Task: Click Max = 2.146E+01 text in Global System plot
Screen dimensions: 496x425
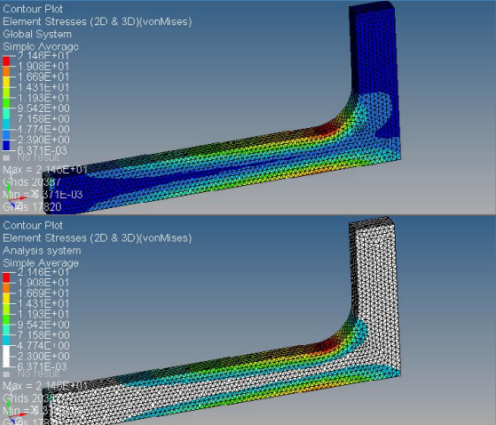Action: point(45,170)
